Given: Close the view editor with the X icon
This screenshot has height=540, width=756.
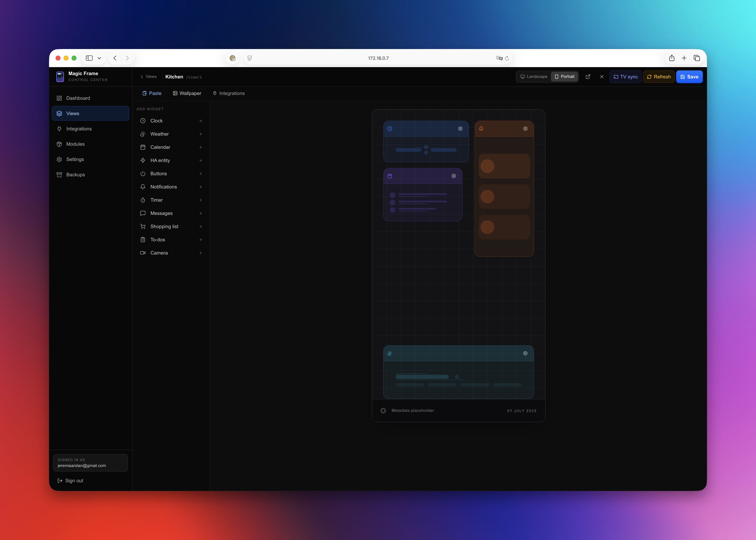Looking at the screenshot, I should coord(602,77).
